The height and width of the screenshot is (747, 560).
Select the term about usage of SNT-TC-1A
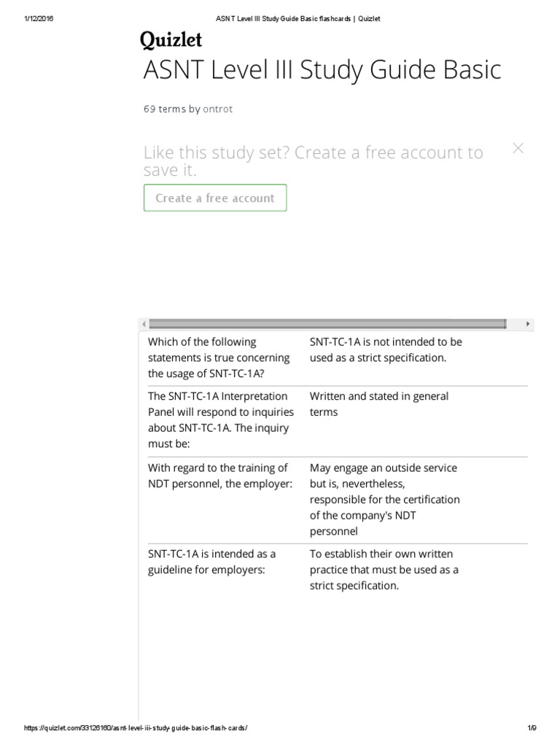pyautogui.click(x=219, y=357)
